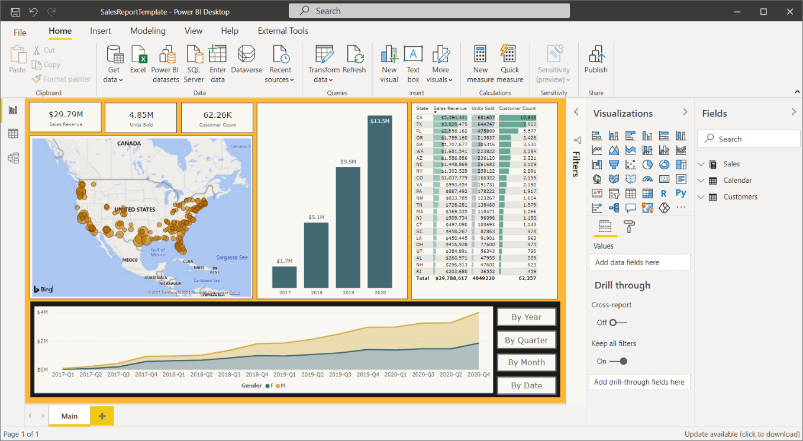Open Report view in left sidebar
The image size is (803, 441).
tap(13, 110)
